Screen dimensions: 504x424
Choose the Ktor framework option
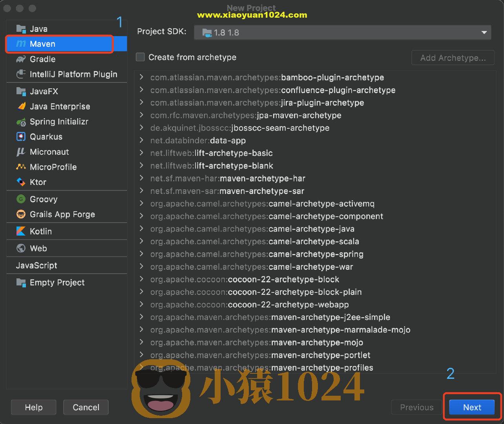click(x=38, y=182)
